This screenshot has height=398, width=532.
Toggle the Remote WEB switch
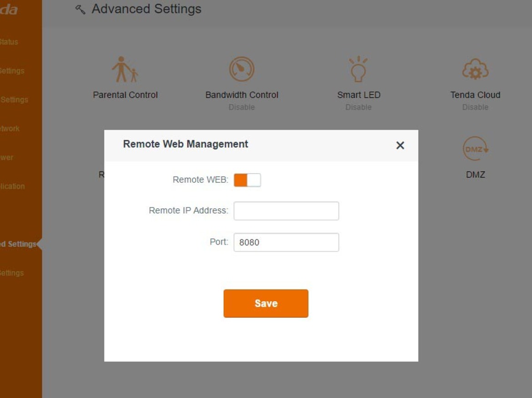[247, 180]
